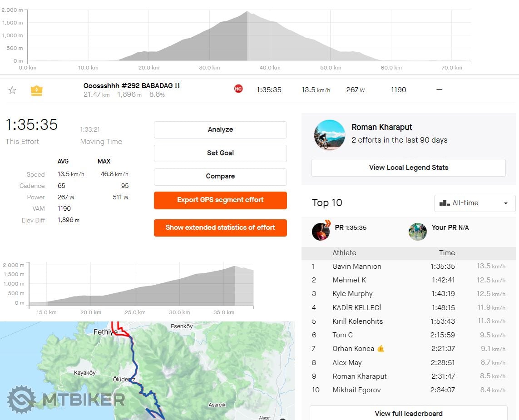Click Set Goal button

tap(220, 153)
